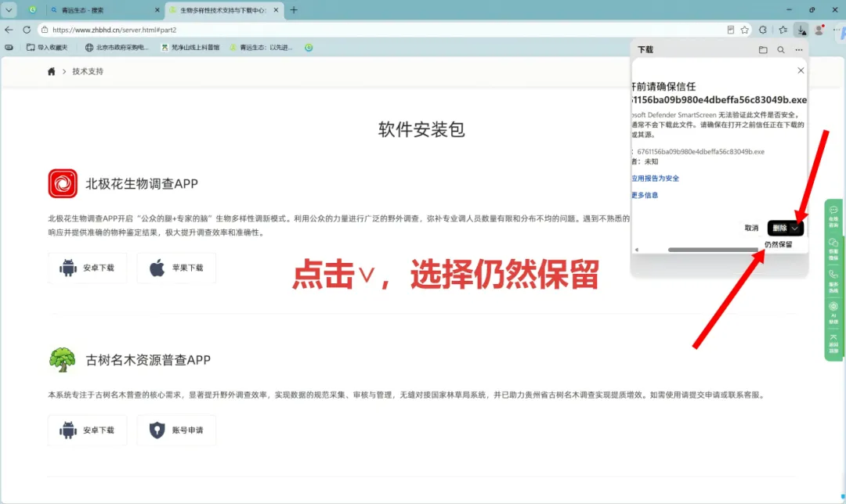The image size is (846, 504).
Task: Click 删除 to delete the download
Action: click(779, 228)
